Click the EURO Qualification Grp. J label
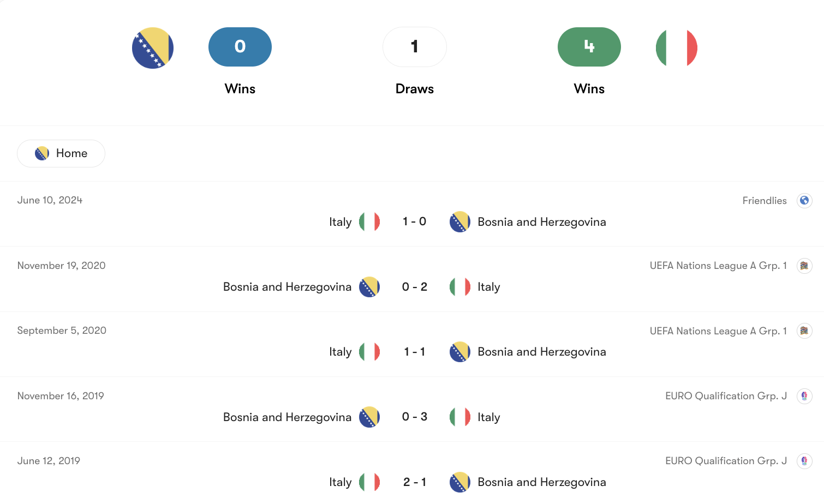824x504 pixels. coord(725,396)
